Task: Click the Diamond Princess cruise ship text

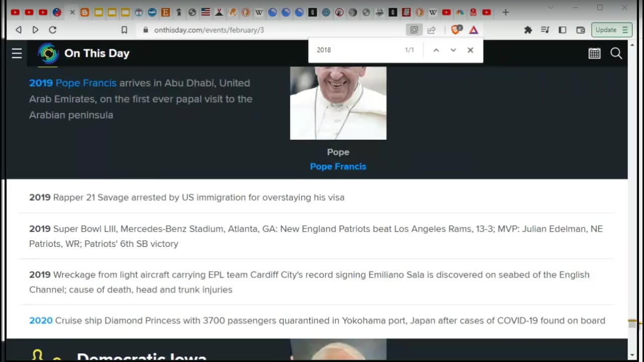Action: click(x=330, y=321)
